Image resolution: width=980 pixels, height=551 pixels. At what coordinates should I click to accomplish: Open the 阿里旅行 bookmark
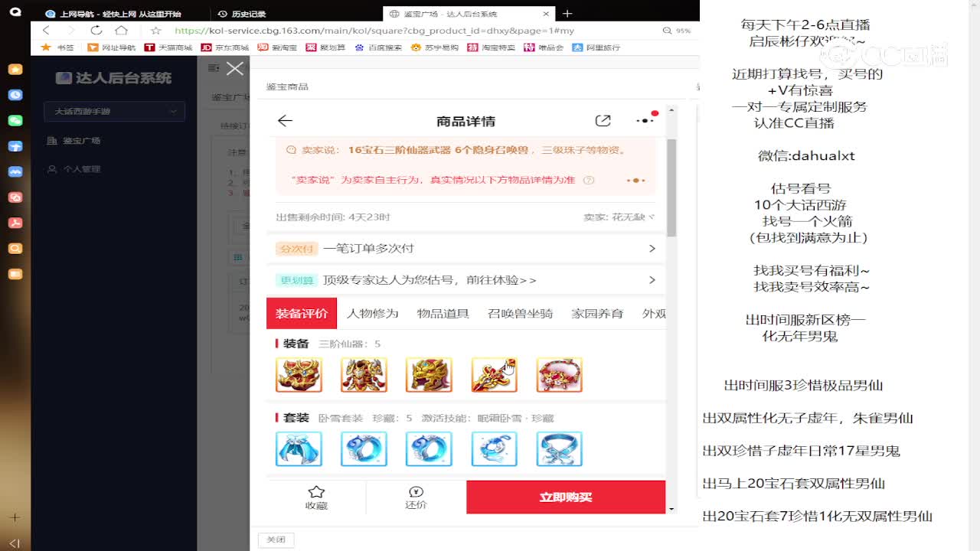click(x=596, y=47)
